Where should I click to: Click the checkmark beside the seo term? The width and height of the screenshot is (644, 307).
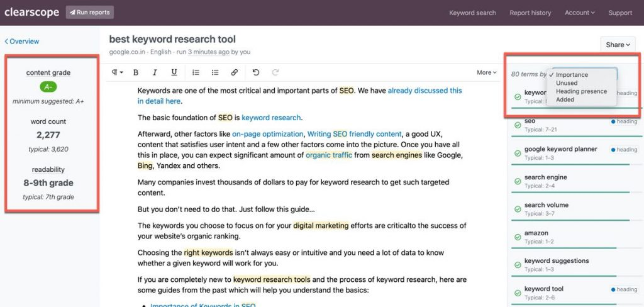tap(518, 125)
